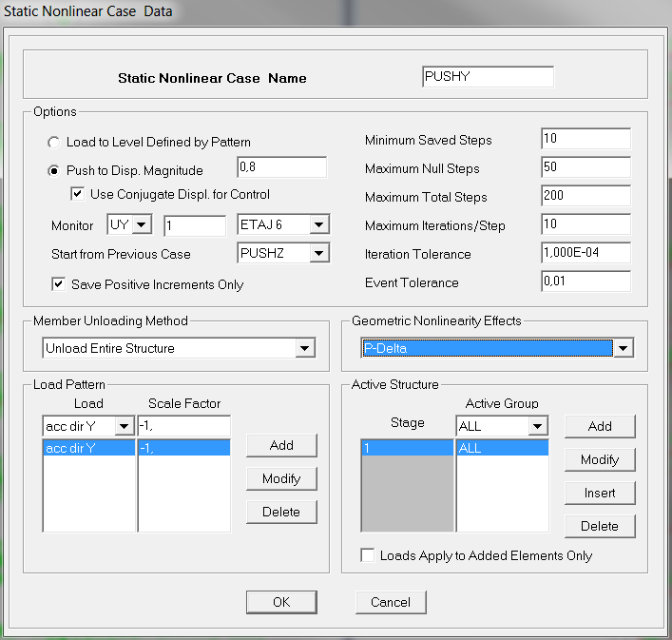672x640 pixels.
Task: Click Modify in the Load Pattern section
Action: click(x=281, y=478)
